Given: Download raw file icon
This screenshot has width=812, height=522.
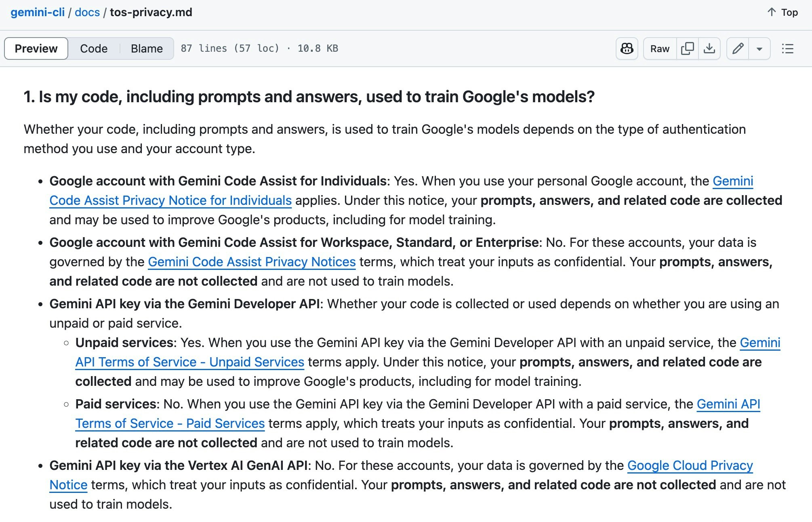Looking at the screenshot, I should [709, 48].
